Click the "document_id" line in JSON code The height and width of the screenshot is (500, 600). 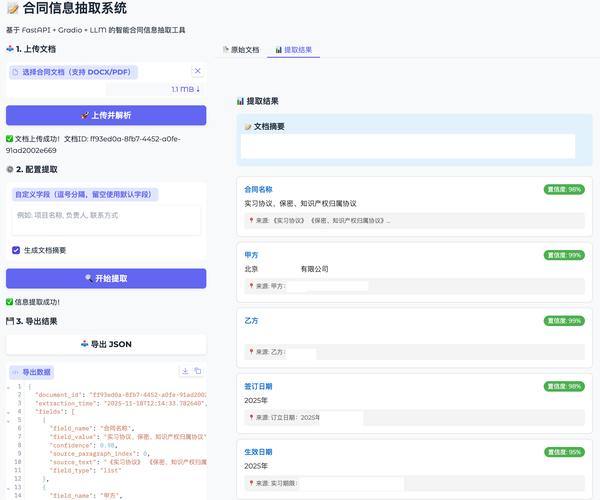[121, 395]
